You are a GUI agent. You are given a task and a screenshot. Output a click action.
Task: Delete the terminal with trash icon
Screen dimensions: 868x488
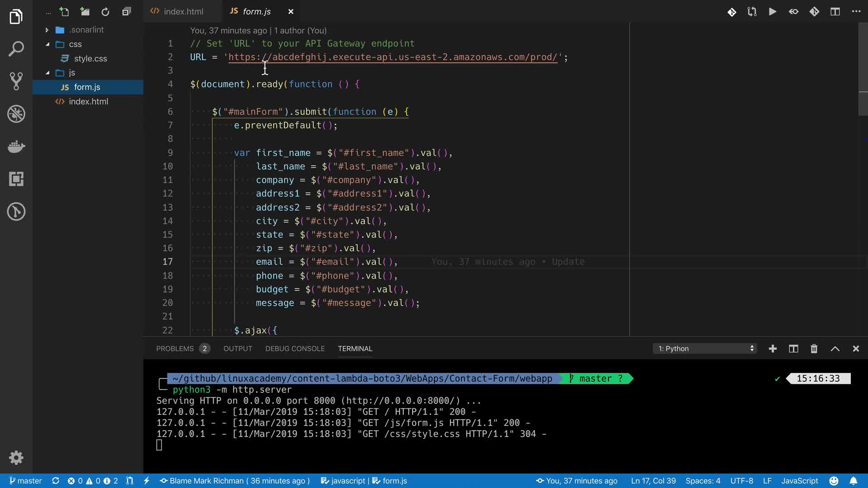pos(814,348)
